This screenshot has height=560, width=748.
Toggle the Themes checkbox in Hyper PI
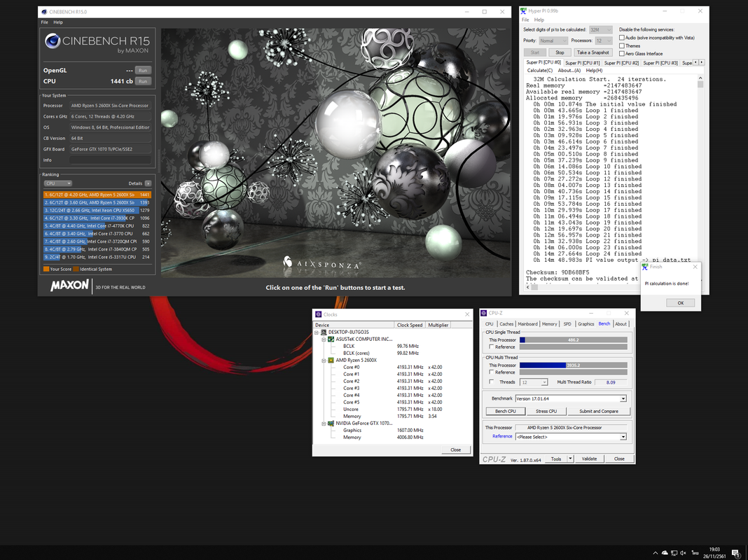(x=622, y=45)
